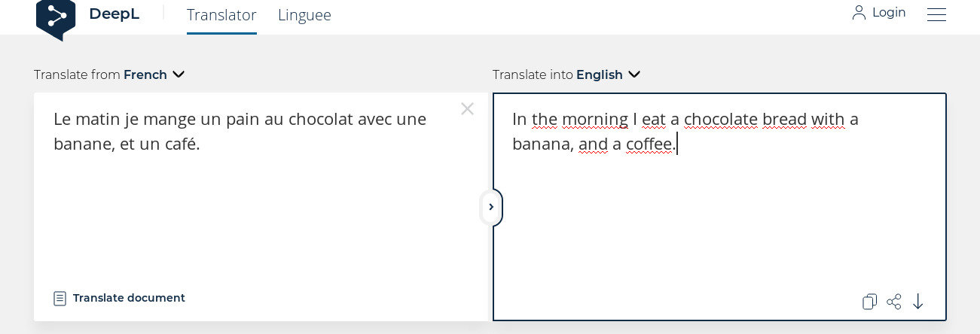Click the word 'coffee' in the English output

point(649,144)
